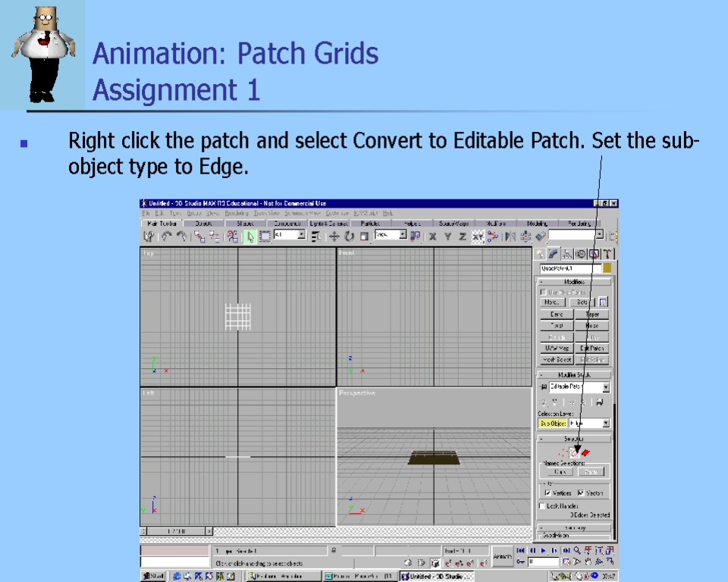Check the Lock Handles option

(x=542, y=505)
